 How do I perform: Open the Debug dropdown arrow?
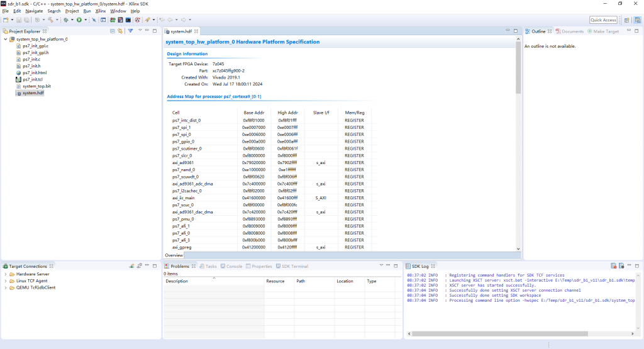(x=72, y=19)
